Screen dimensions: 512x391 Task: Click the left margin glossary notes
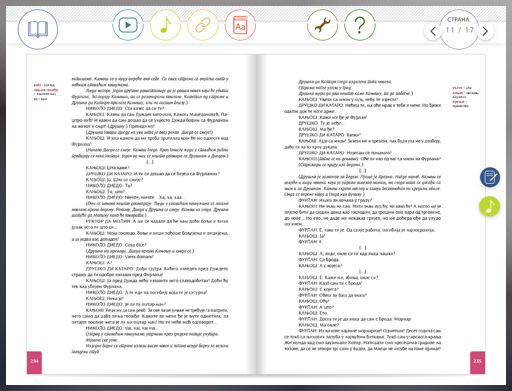(x=46, y=92)
